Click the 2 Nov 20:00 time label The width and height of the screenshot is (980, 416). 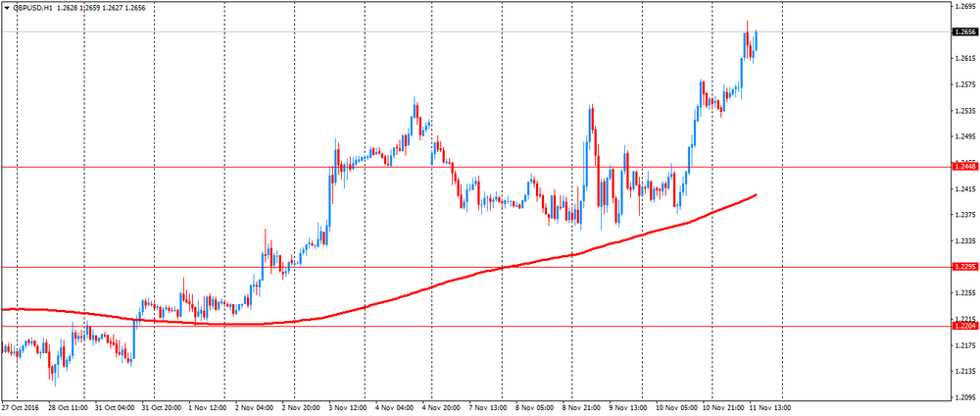point(301,408)
